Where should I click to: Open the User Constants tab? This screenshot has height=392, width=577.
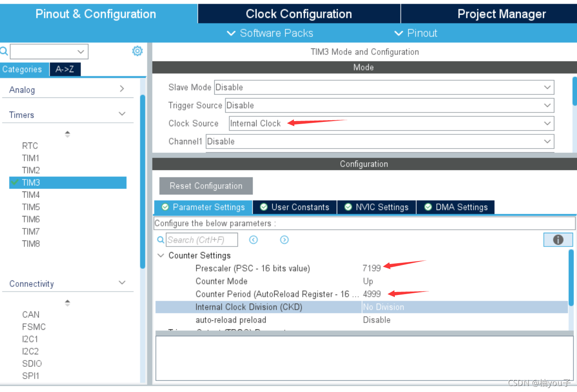tap(295, 207)
